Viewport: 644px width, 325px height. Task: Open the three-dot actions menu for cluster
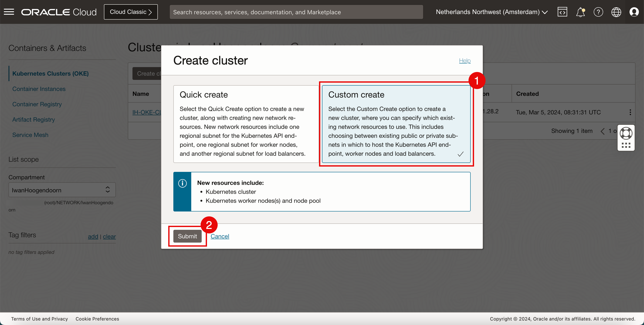point(630,112)
